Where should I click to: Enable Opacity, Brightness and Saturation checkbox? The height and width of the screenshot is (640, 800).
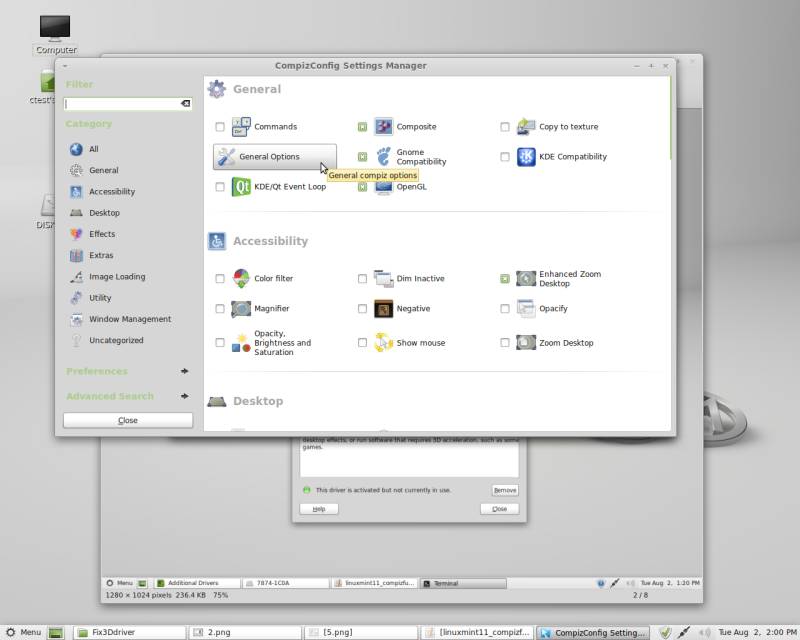click(220, 343)
